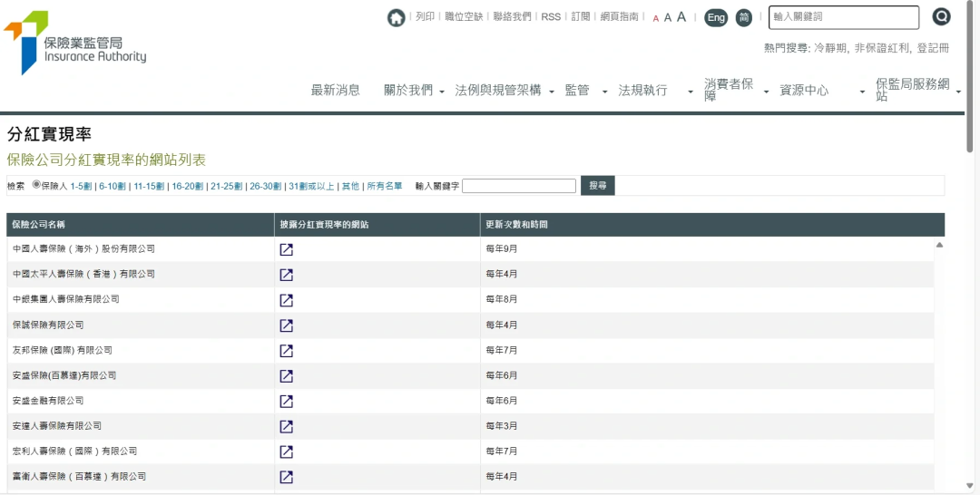The width and height of the screenshot is (980, 495).
Task: Click the 輸入關鍵詞 search box in header
Action: pos(843,17)
